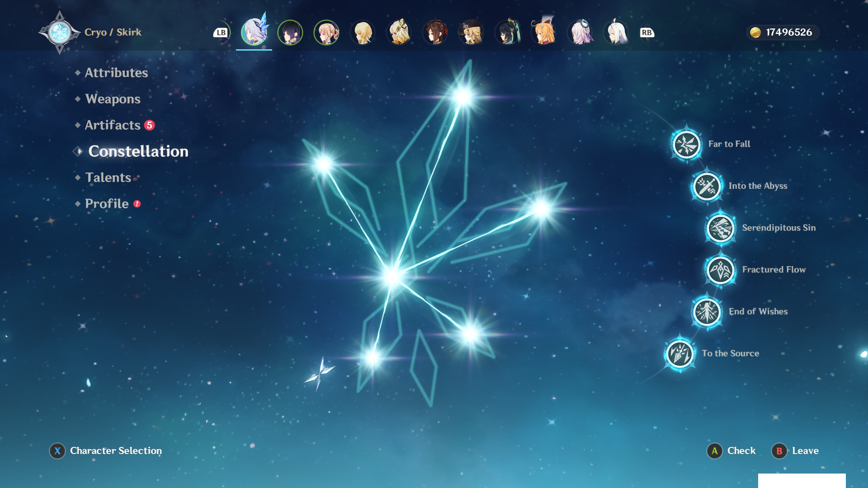This screenshot has width=868, height=488.
Task: Switch to the pink-haired Citlali portrait
Action: [x=580, y=33]
